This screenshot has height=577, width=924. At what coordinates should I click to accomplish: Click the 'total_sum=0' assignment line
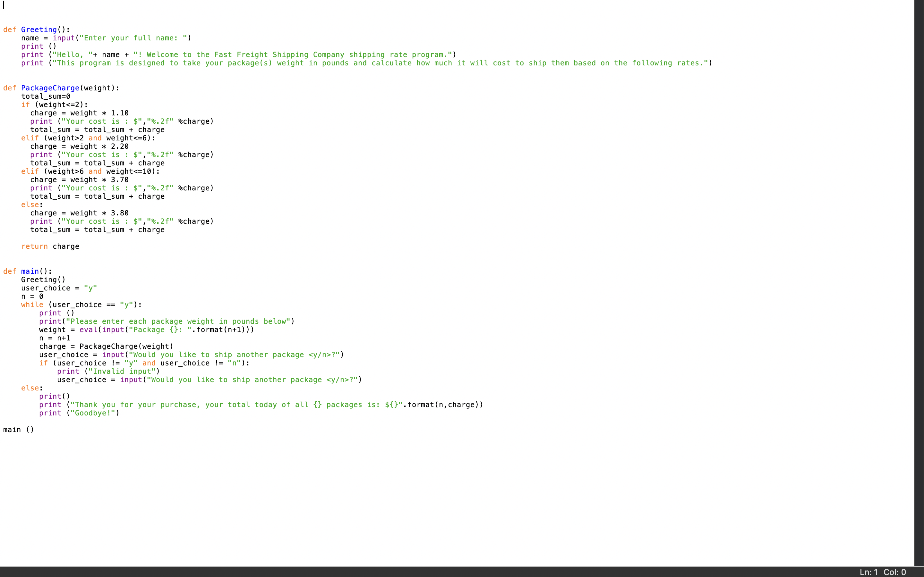46,96
